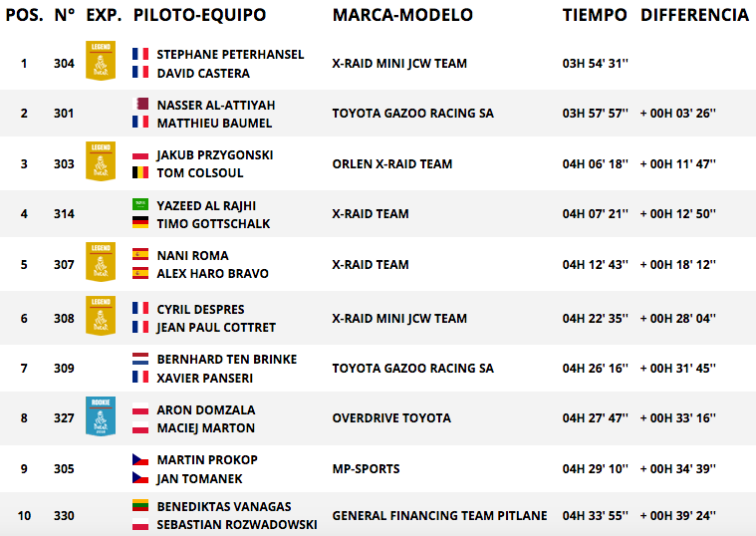
Task: Click the Legend badge next to Stephane Peterhansel
Action: tap(101, 61)
